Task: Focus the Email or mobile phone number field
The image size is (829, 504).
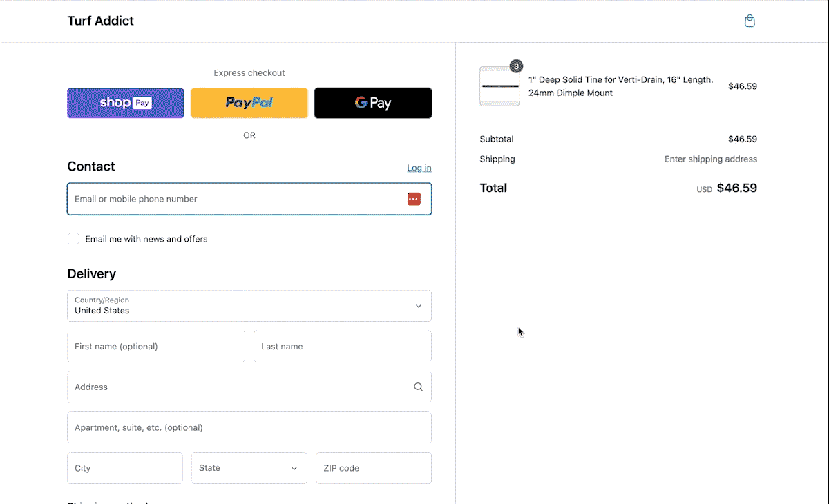Action: [x=235, y=199]
